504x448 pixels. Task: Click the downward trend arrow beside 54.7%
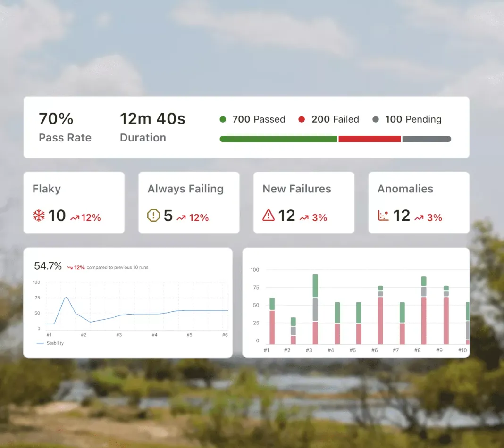point(70,267)
